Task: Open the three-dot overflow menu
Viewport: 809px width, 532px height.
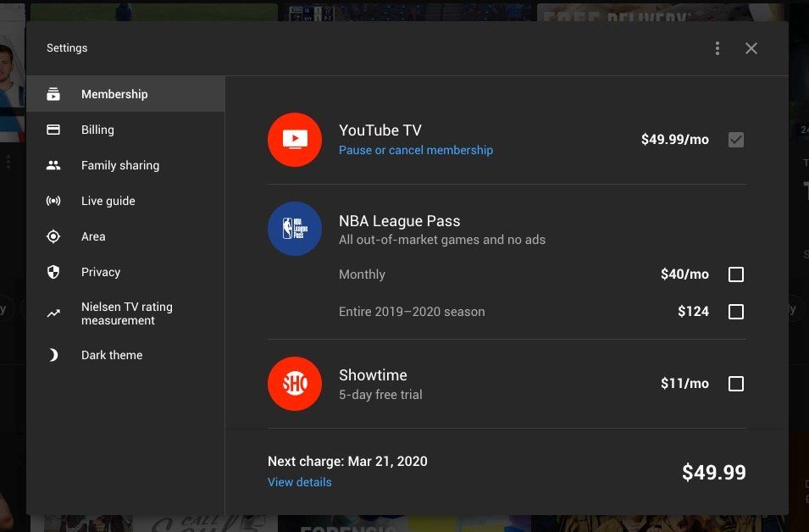Action: tap(718, 48)
